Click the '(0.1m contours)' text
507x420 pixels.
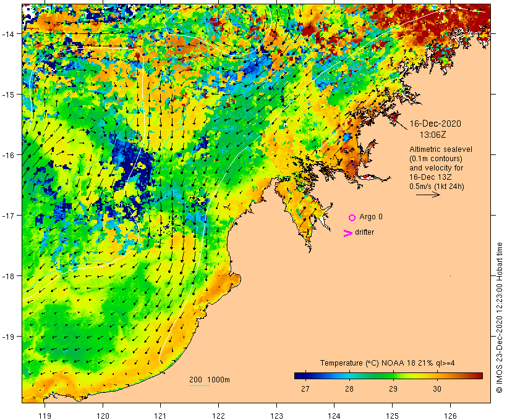pyautogui.click(x=436, y=159)
